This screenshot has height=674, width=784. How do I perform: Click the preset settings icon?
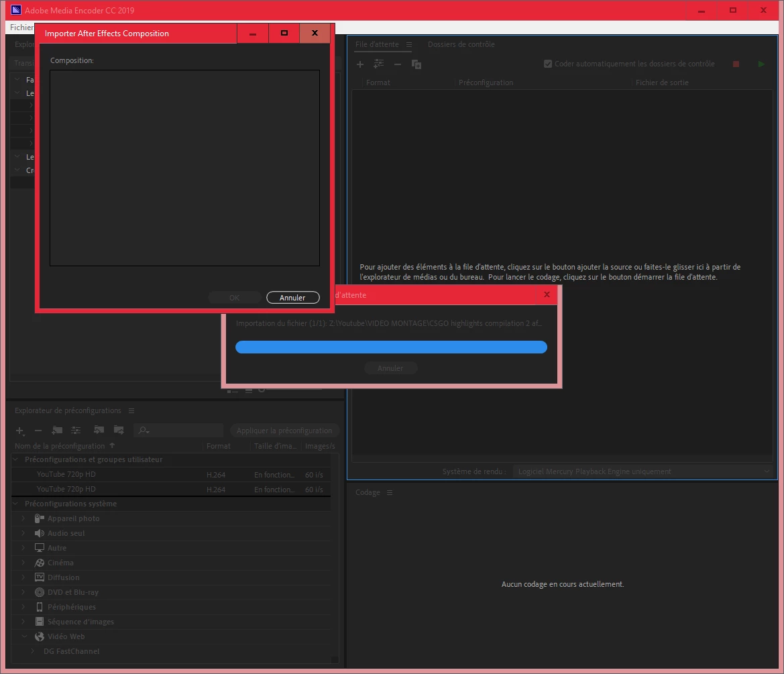(76, 430)
